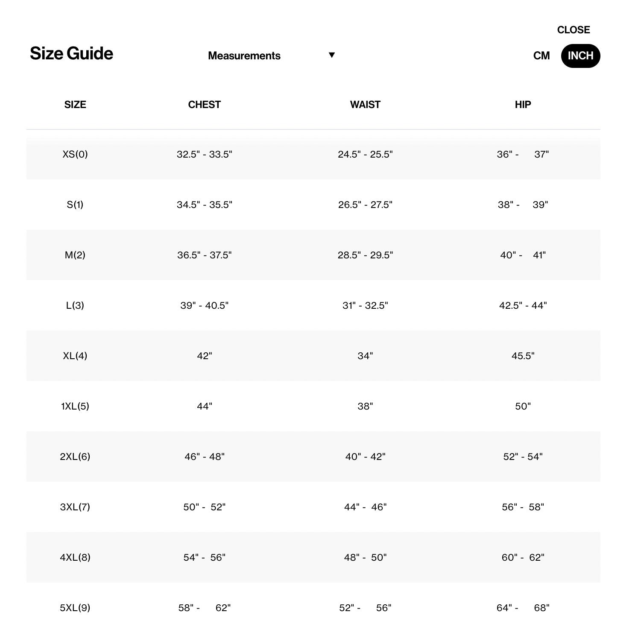Select the M(2) size row
The width and height of the screenshot is (644, 644).
[313, 255]
